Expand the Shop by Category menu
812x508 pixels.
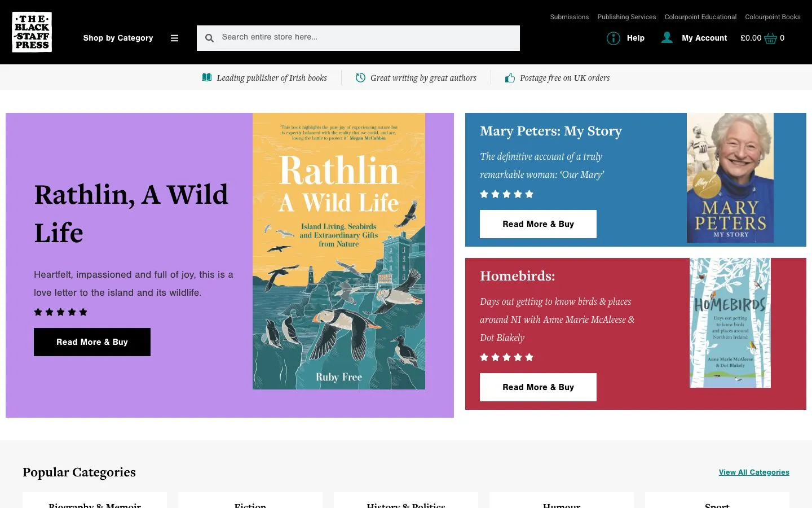click(118, 38)
